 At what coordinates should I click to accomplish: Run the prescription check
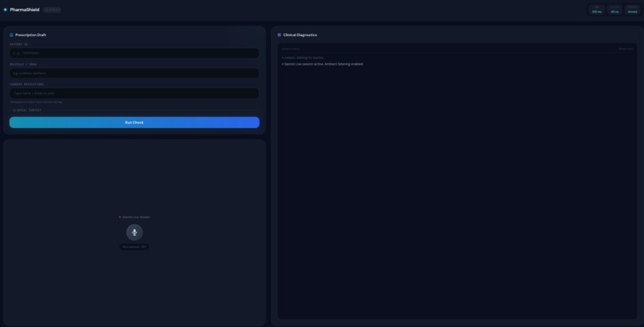[x=134, y=122]
